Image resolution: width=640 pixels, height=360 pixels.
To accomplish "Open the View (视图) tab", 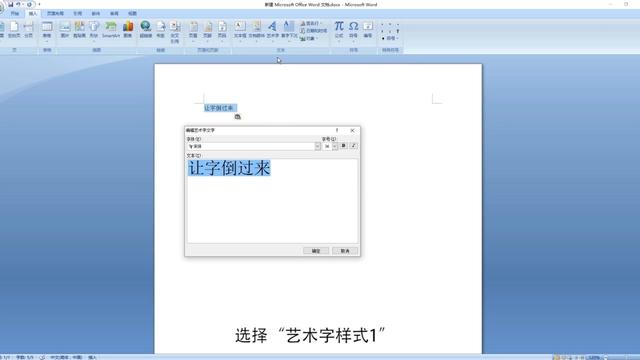I will pos(132,13).
